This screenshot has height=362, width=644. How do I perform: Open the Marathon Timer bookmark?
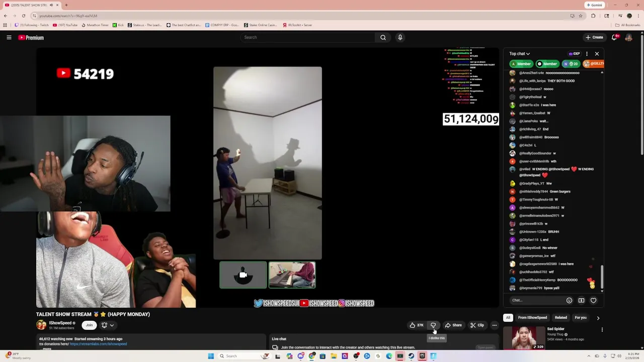tap(95, 25)
